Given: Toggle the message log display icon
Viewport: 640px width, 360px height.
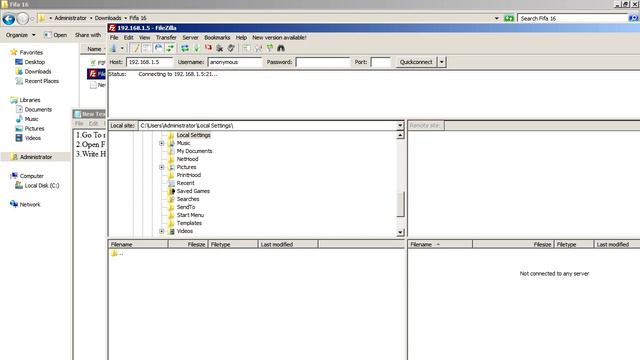Looking at the screenshot, I should (x=136, y=48).
